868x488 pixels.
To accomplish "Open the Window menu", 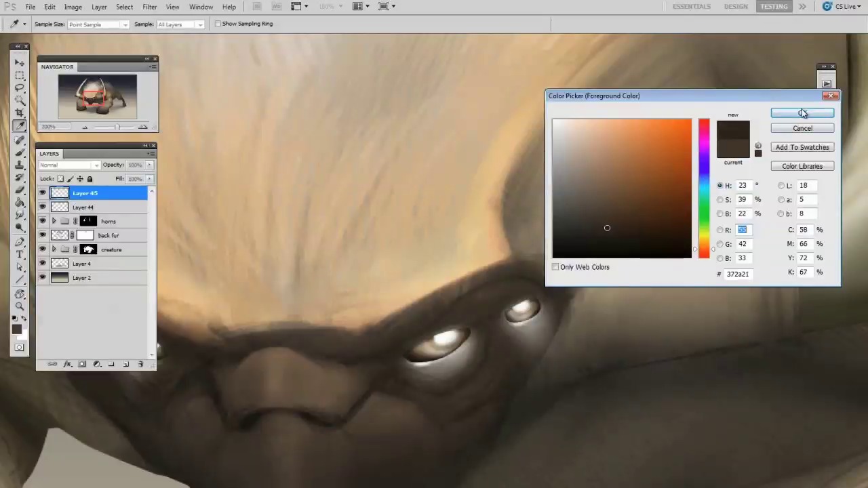I will pos(201,7).
